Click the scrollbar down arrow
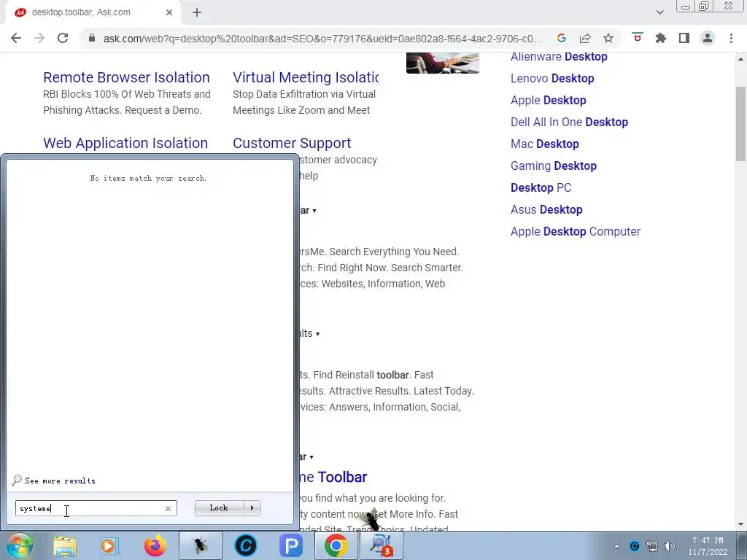 click(x=740, y=524)
